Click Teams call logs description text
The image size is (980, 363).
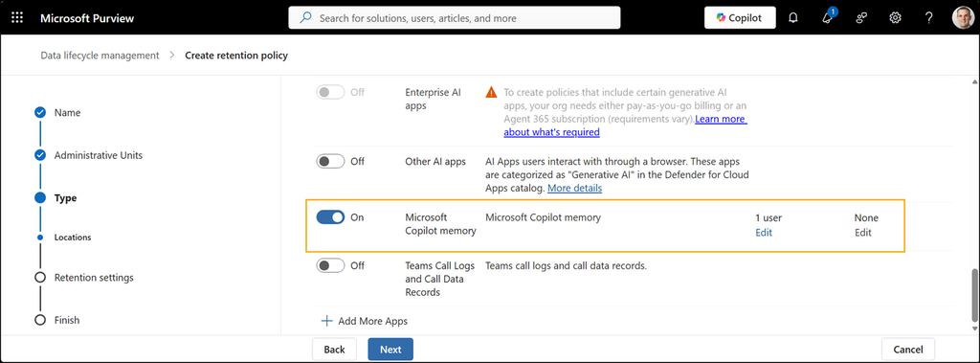(x=567, y=265)
